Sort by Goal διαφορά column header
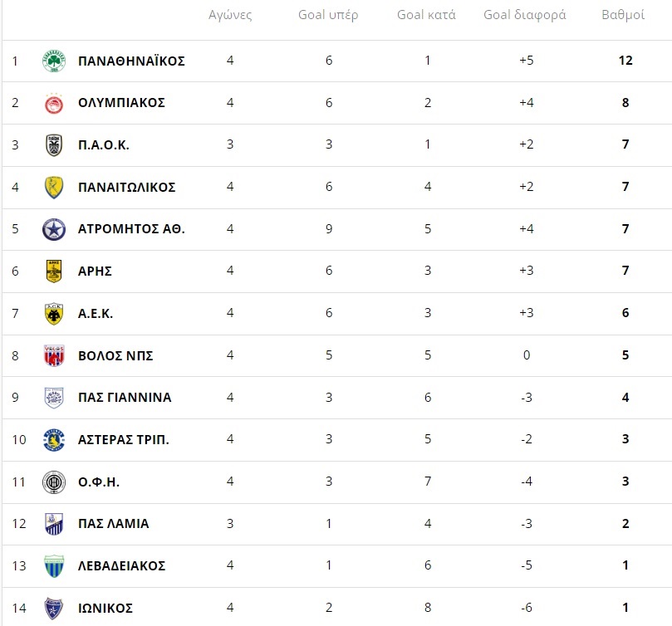Image resolution: width=672 pixels, height=626 pixels. pyautogui.click(x=525, y=16)
